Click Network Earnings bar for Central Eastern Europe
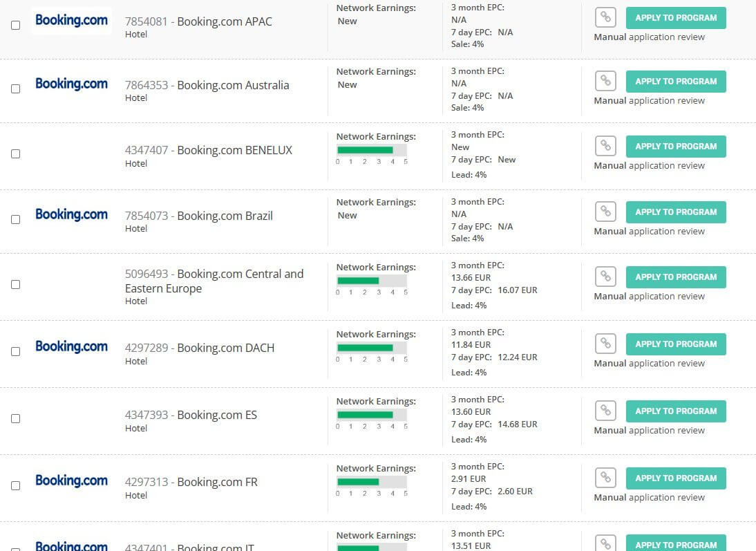756x551 pixels. pyautogui.click(x=372, y=280)
